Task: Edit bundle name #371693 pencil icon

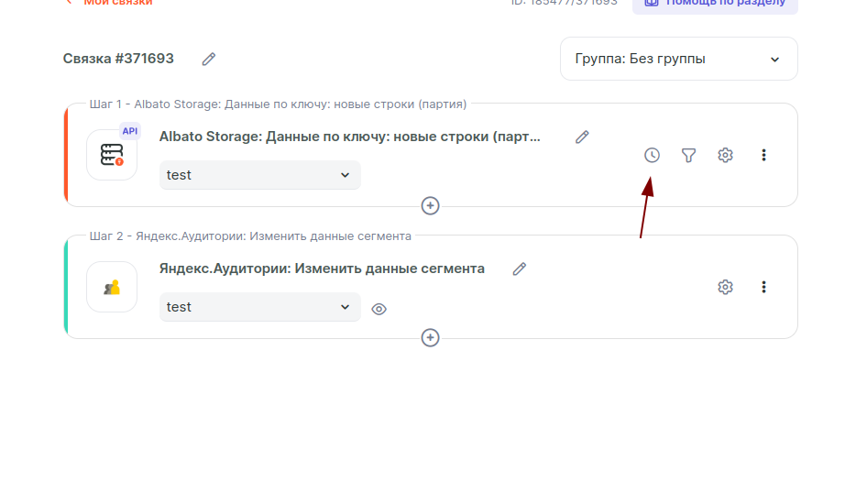Action: click(x=209, y=59)
